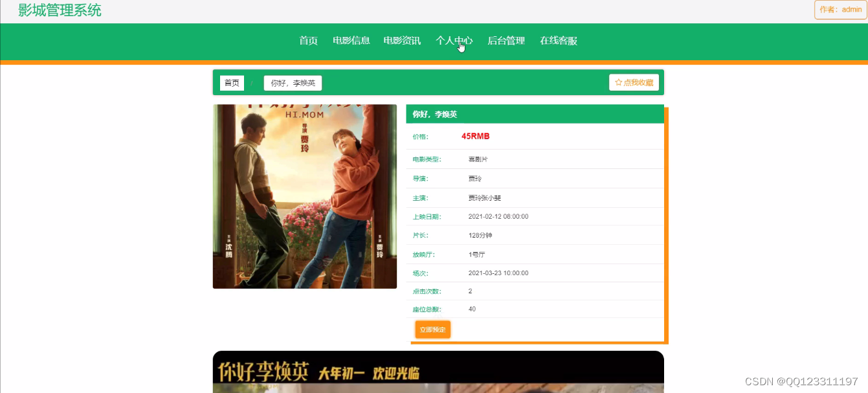The height and width of the screenshot is (393, 868).
Task: Click the 点我收藏 favorite button
Action: [634, 82]
